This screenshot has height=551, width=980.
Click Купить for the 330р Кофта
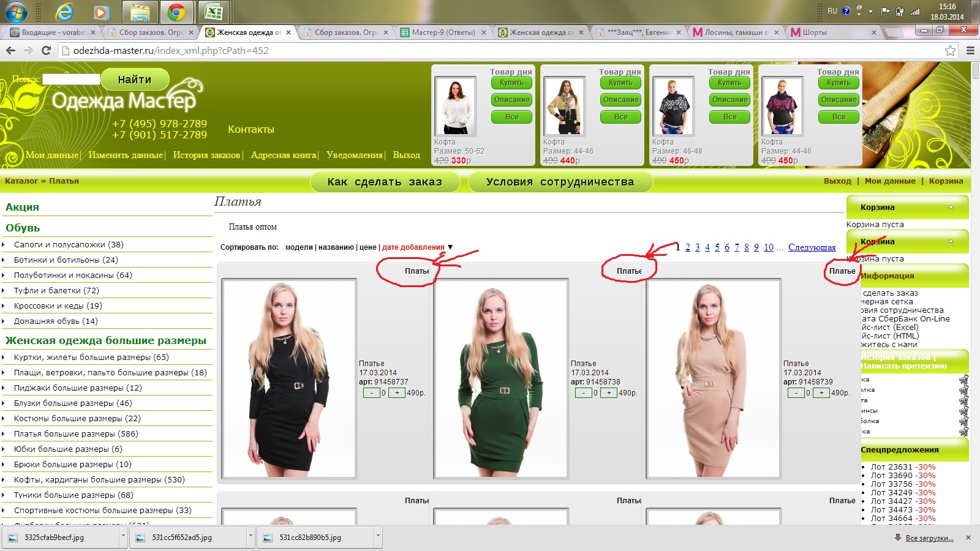[511, 83]
